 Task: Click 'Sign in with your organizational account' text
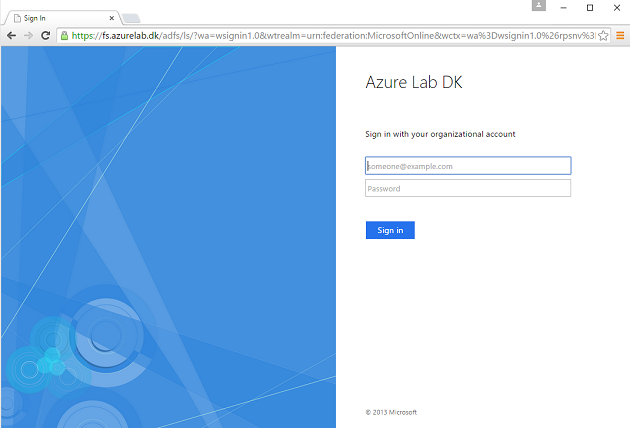tap(440, 134)
